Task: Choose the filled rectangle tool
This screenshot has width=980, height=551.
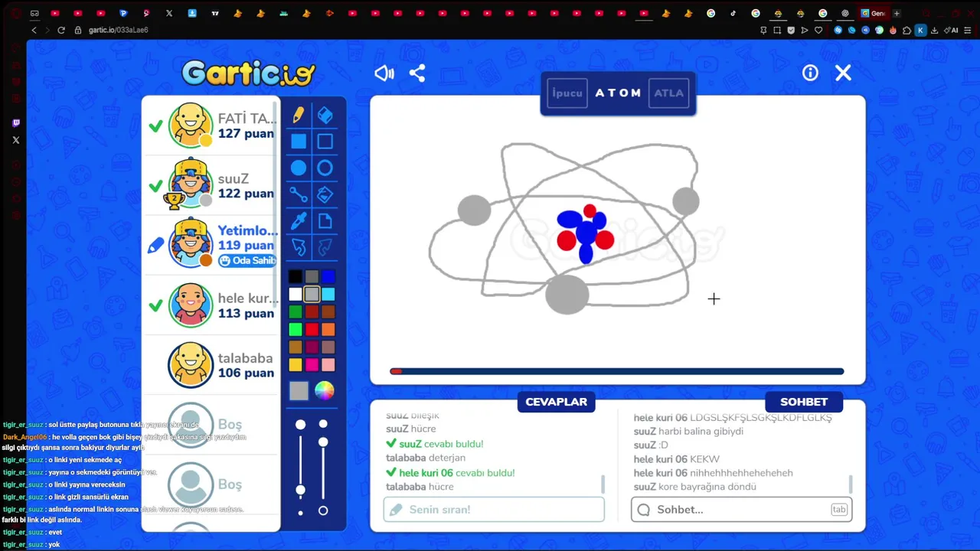Action: (299, 142)
